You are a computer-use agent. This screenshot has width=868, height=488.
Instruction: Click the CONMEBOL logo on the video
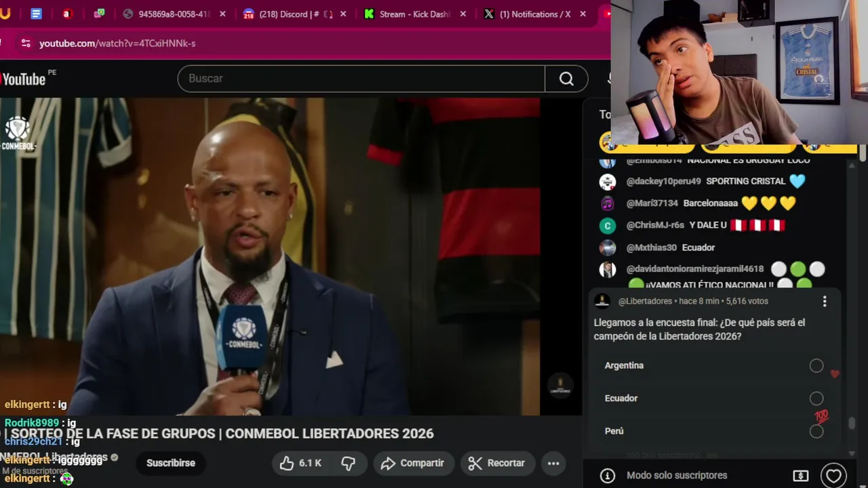pos(18,134)
